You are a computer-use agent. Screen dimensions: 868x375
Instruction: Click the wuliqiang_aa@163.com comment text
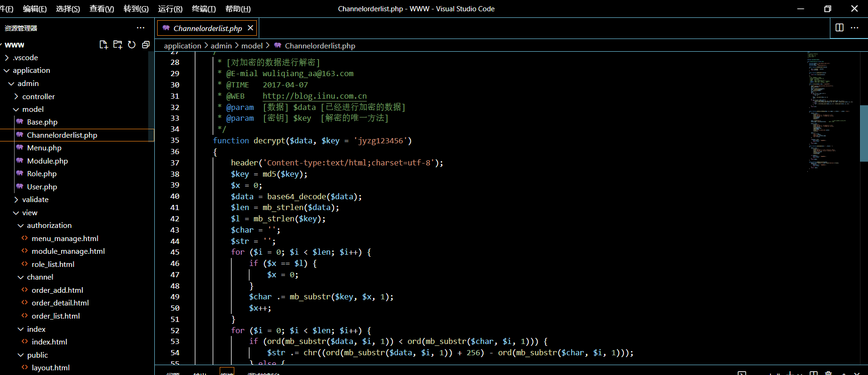pyautogui.click(x=308, y=73)
